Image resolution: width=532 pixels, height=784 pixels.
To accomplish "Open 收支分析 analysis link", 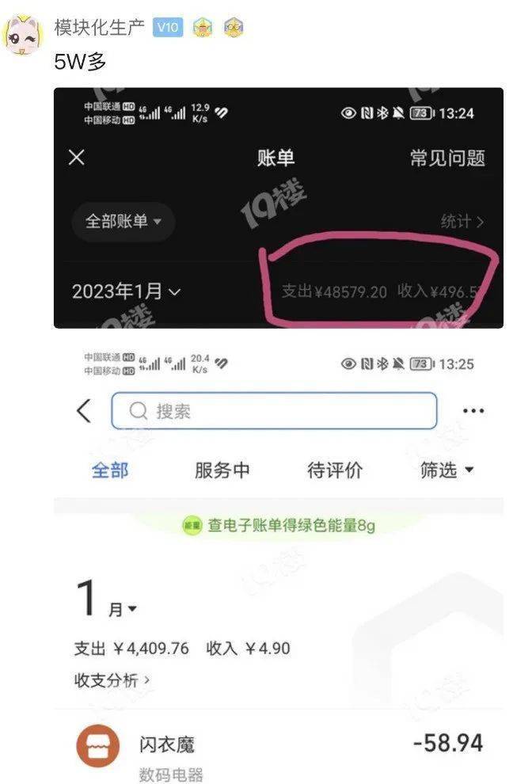I will (x=112, y=680).
